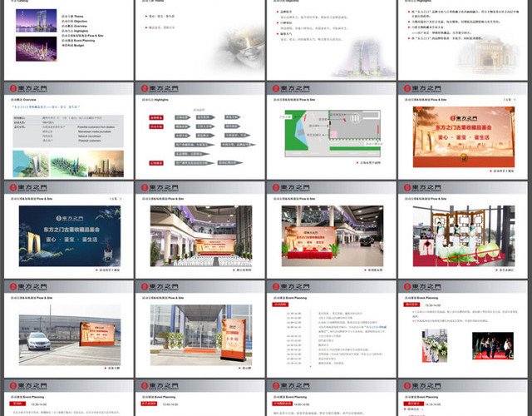Select the entrance slide with standing sign
The image size is (532, 416).
click(199, 329)
